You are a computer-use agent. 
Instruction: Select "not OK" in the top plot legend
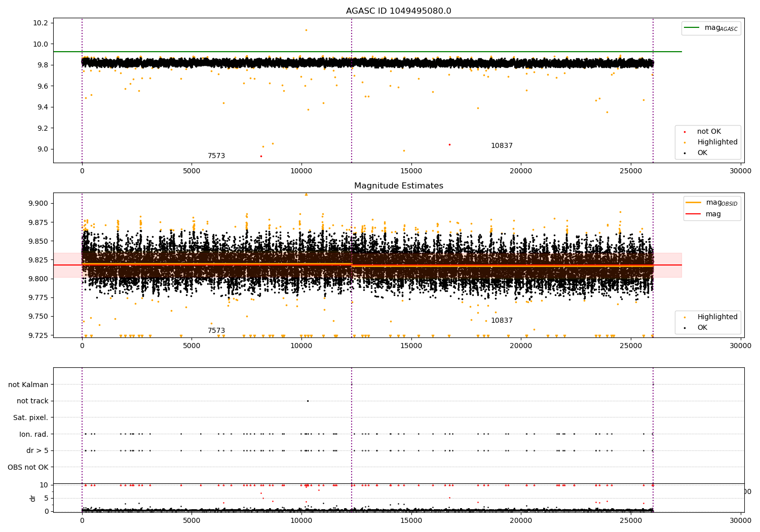click(x=709, y=132)
